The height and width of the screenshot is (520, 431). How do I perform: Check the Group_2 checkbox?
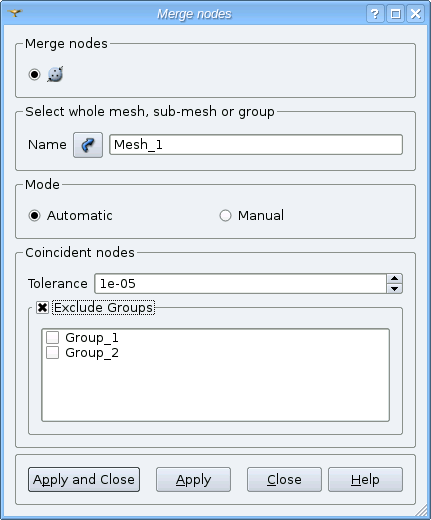point(53,352)
